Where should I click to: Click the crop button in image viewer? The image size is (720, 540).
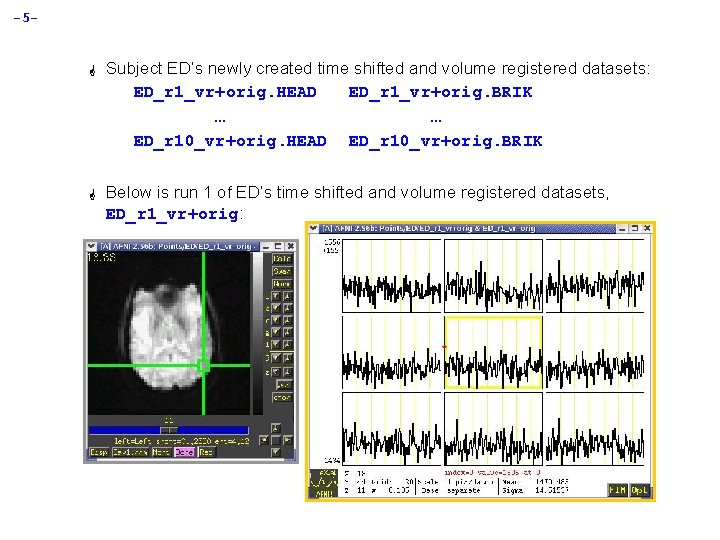[x=282, y=397]
